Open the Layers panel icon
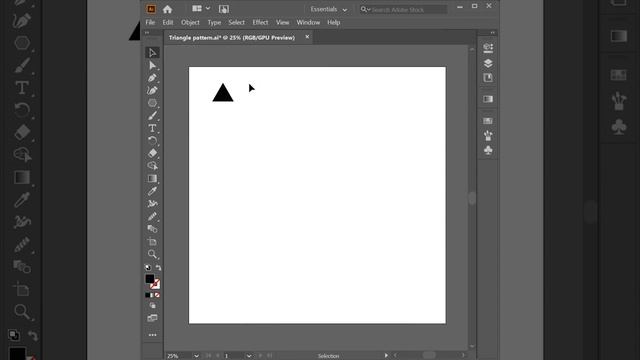The height and width of the screenshot is (360, 640). point(488,63)
